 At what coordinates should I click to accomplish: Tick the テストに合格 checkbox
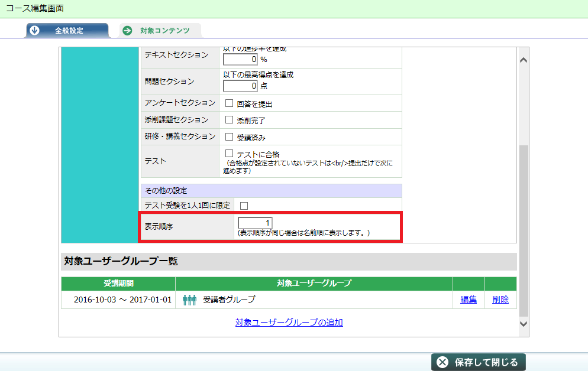(229, 154)
